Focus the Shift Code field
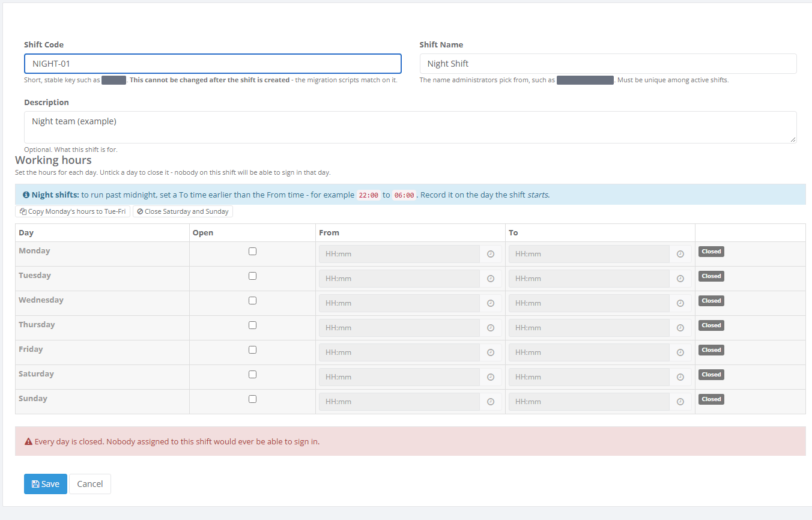The height and width of the screenshot is (520, 812). point(213,64)
